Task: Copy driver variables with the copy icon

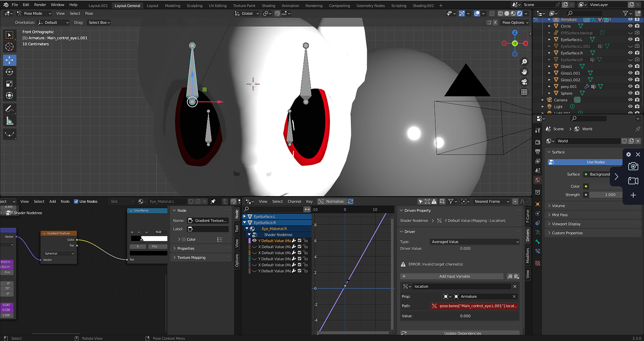Action: 510,277
